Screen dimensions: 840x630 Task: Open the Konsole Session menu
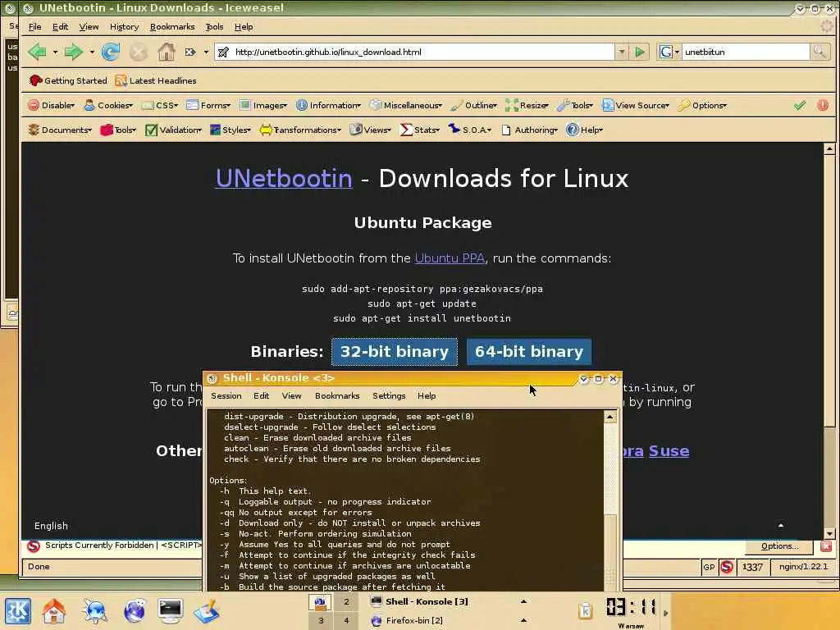(x=226, y=395)
